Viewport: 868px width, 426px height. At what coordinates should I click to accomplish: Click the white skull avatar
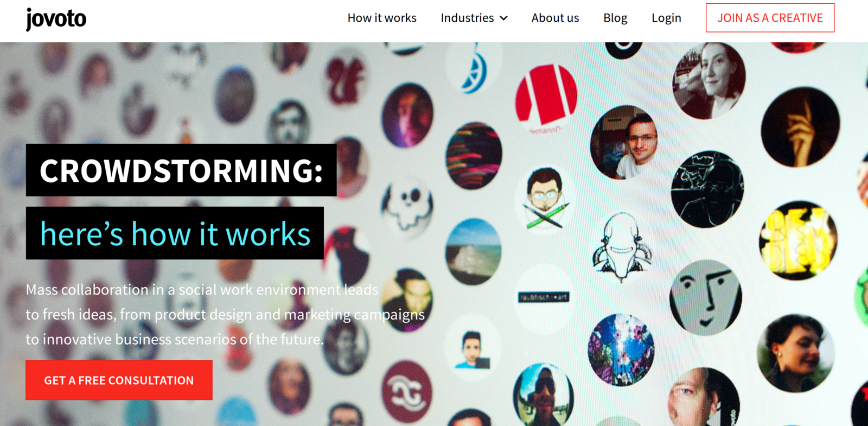(x=407, y=207)
